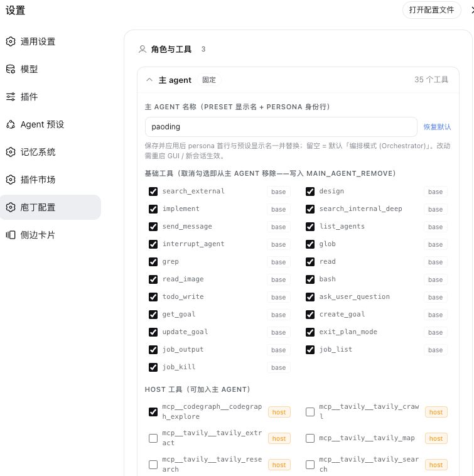Uncheck todo_write
This screenshot has height=476, width=474.
tap(153, 297)
